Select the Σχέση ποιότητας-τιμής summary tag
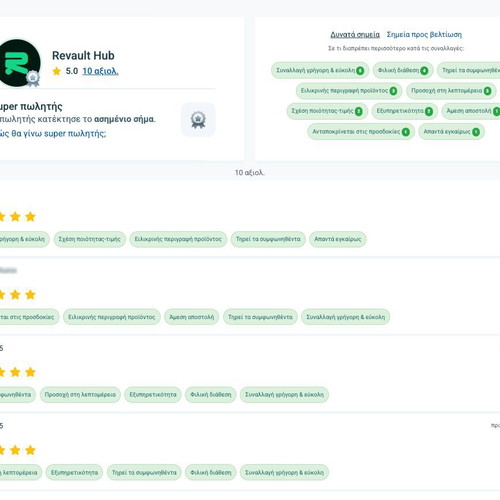This screenshot has width=500, height=500. point(327,111)
